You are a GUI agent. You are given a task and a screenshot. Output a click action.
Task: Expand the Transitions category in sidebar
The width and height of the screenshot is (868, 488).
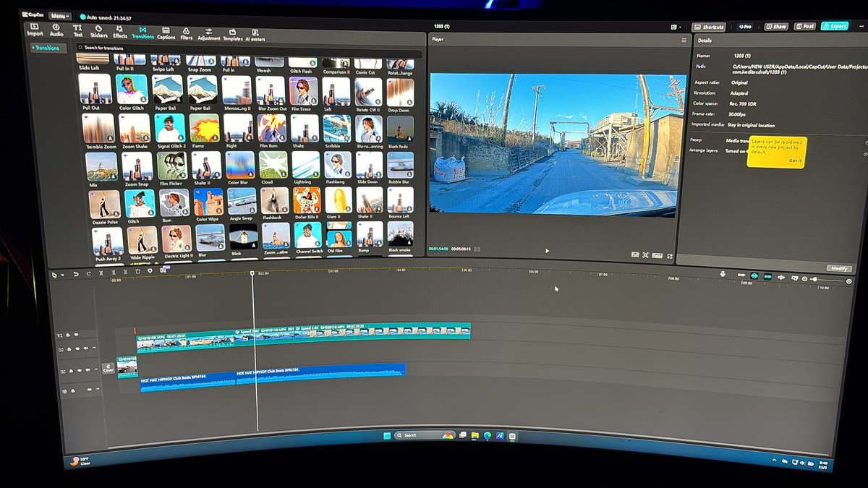49,48
